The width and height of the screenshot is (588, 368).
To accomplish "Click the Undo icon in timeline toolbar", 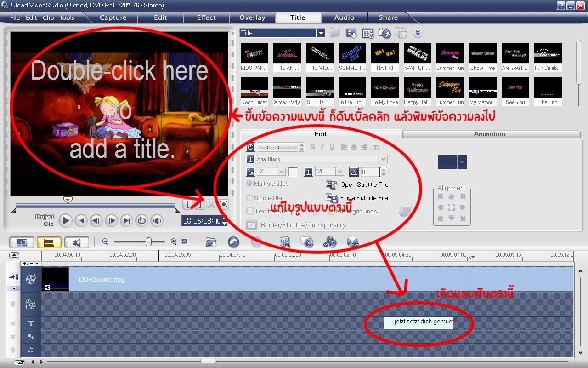I will (x=233, y=242).
